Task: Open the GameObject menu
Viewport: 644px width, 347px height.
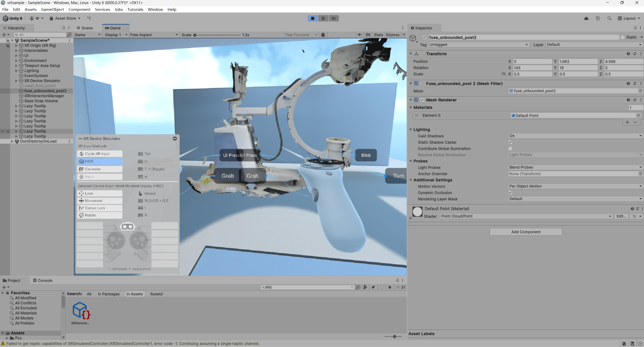Action: tap(52, 9)
